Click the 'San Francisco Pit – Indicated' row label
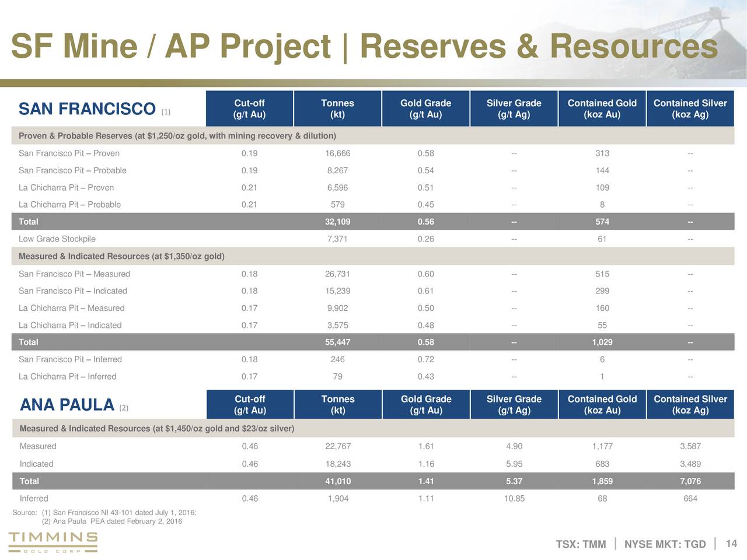747x560 pixels. coord(73,291)
